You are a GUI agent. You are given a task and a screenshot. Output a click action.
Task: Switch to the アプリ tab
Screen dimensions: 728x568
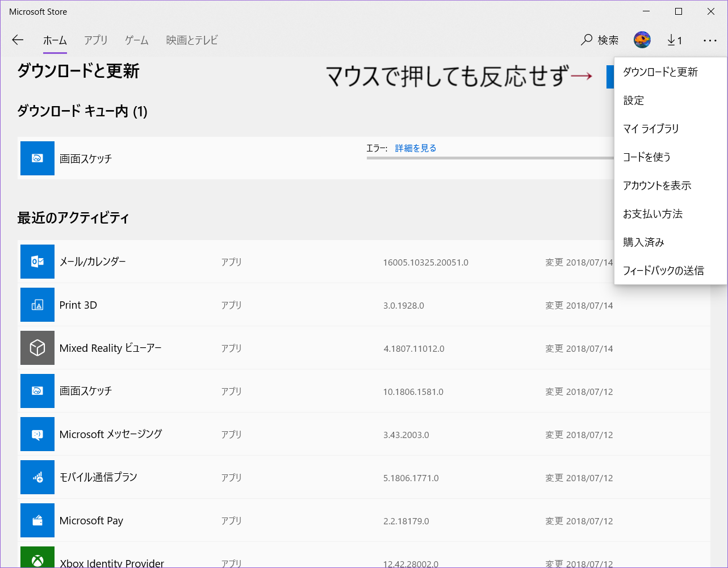click(96, 40)
